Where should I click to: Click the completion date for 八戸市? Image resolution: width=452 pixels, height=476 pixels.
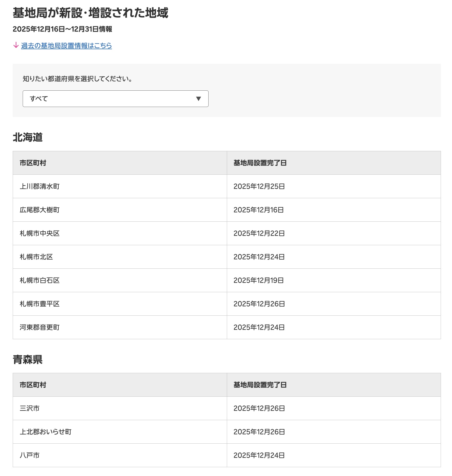334,455
